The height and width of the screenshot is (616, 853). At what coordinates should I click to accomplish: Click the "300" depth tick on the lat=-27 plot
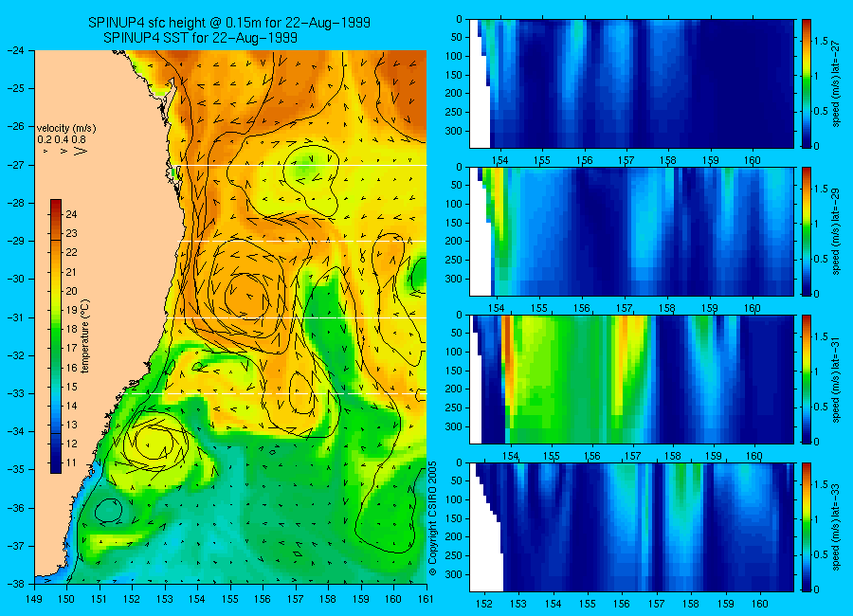pyautogui.click(x=454, y=131)
